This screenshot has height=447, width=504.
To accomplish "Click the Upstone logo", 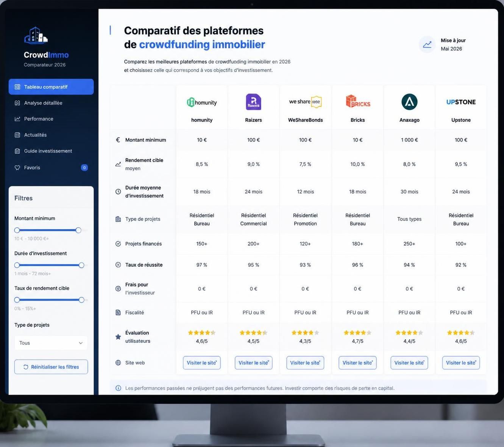I will (x=461, y=102).
